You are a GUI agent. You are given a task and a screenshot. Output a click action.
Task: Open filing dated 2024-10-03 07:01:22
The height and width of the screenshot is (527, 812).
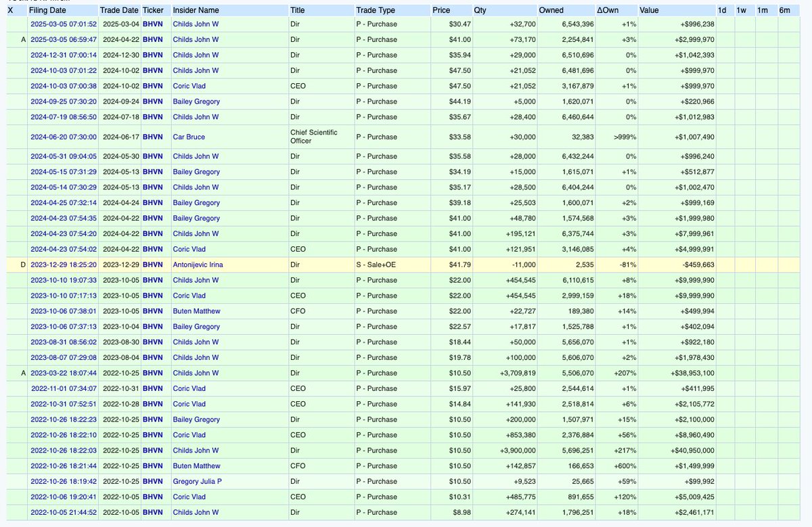point(64,70)
